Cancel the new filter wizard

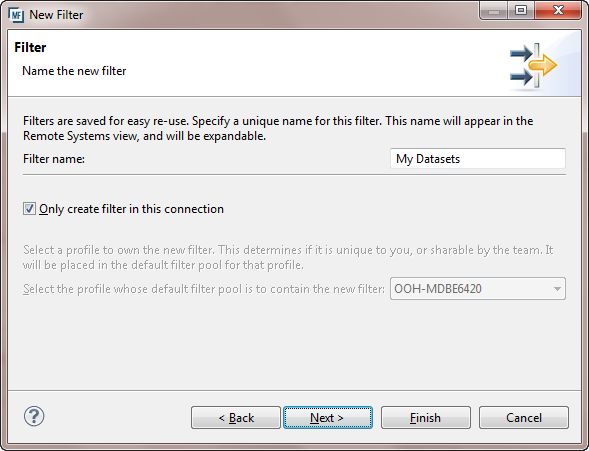524,418
